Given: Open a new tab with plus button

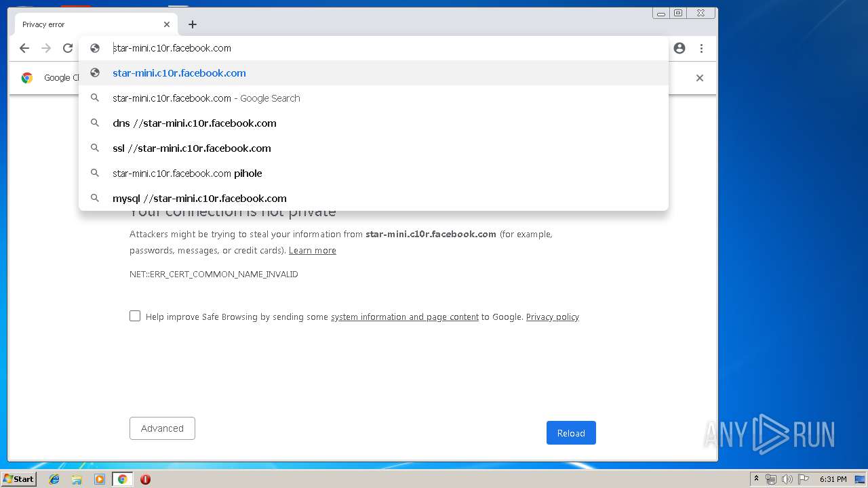Looking at the screenshot, I should pos(193,24).
